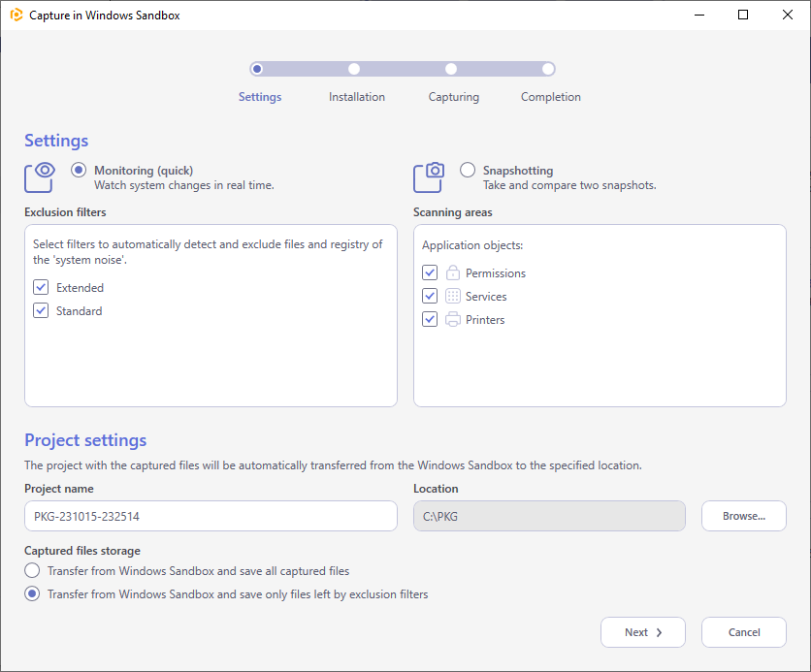Click the 'Snapshotting' label text

(x=518, y=171)
